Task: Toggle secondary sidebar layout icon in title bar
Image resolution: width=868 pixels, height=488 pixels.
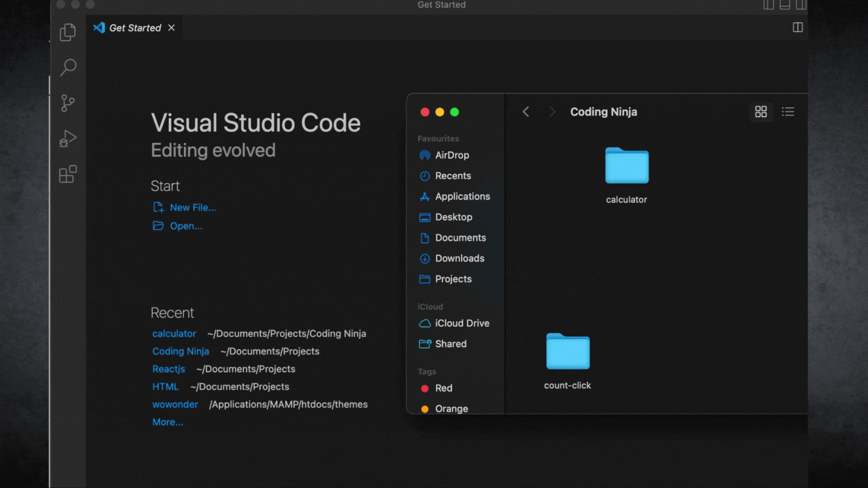Action: 801,5
